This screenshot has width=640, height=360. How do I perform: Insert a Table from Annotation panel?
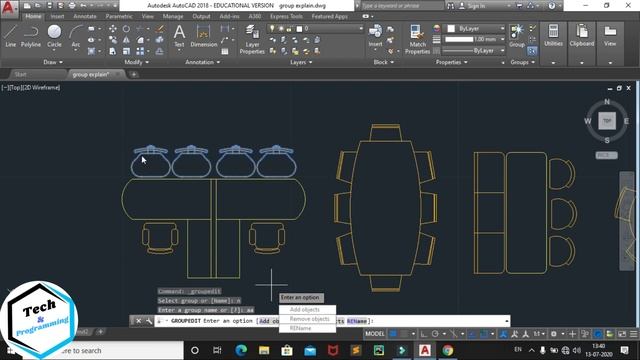tap(225, 51)
